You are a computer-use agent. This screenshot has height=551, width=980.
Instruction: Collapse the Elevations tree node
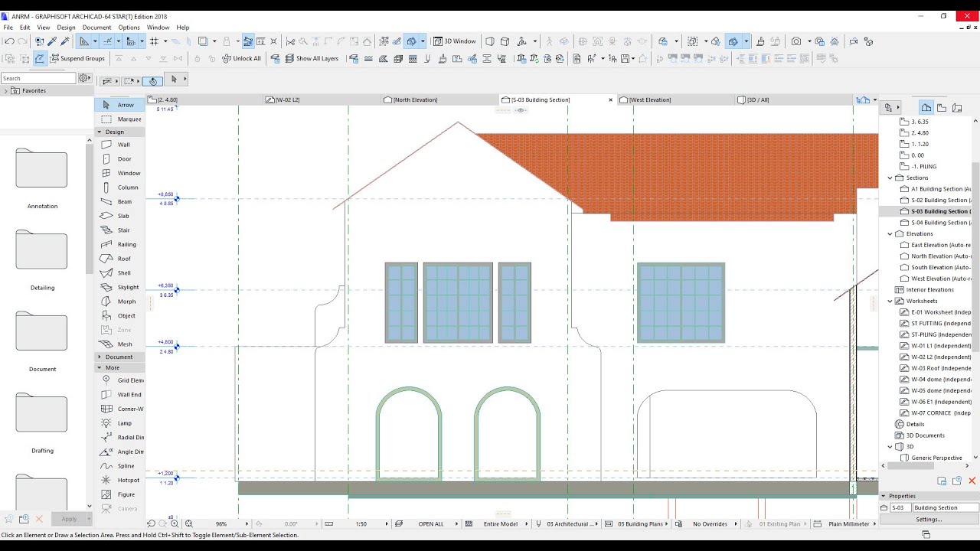[890, 234]
